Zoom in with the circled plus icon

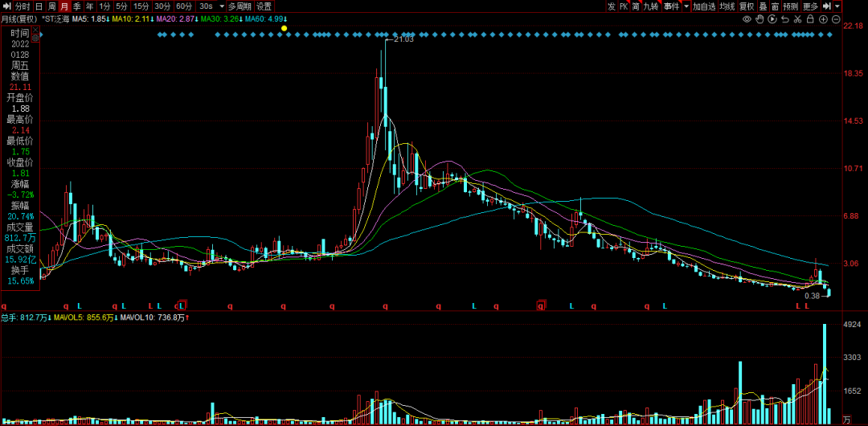[823, 19]
